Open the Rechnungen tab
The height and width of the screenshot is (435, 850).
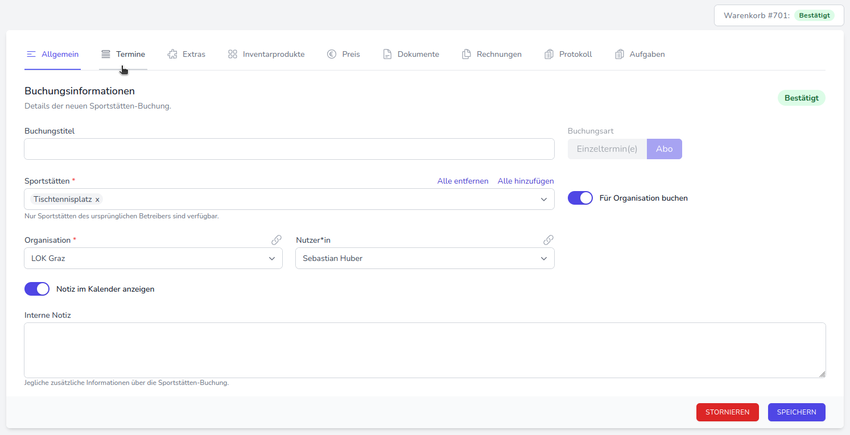(x=492, y=54)
